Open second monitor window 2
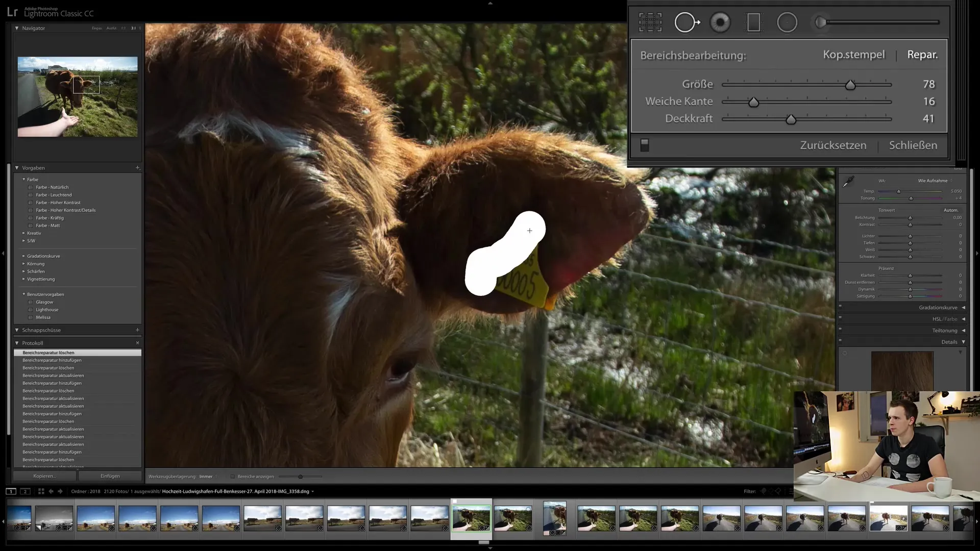Image resolution: width=980 pixels, height=551 pixels. (x=25, y=491)
